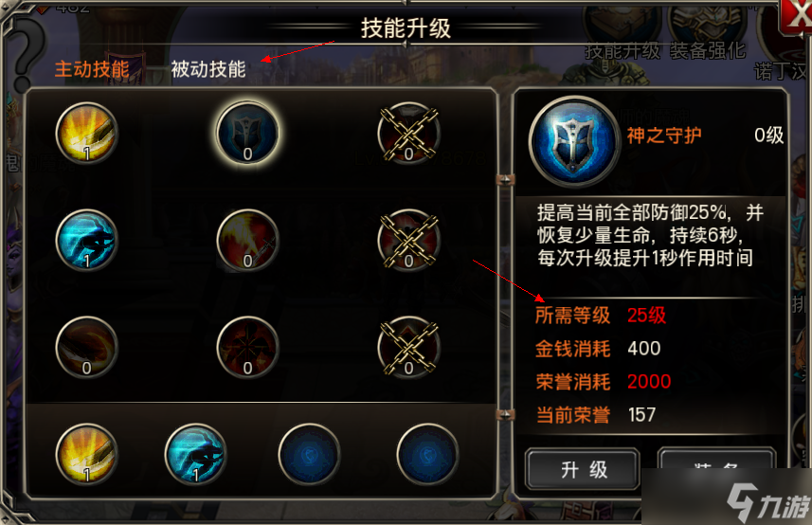Click the large 神之守护 skill portrait
Viewport: 812px width, 525px height.
tap(574, 141)
